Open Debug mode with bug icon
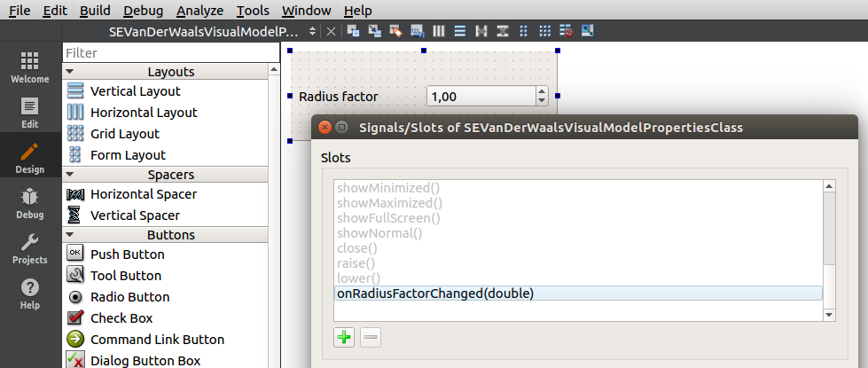Screen dimensions: 868x368 (x=30, y=202)
